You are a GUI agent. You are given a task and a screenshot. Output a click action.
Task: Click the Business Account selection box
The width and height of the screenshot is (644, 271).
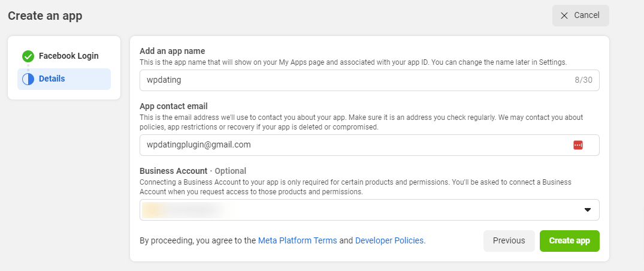[x=369, y=210]
